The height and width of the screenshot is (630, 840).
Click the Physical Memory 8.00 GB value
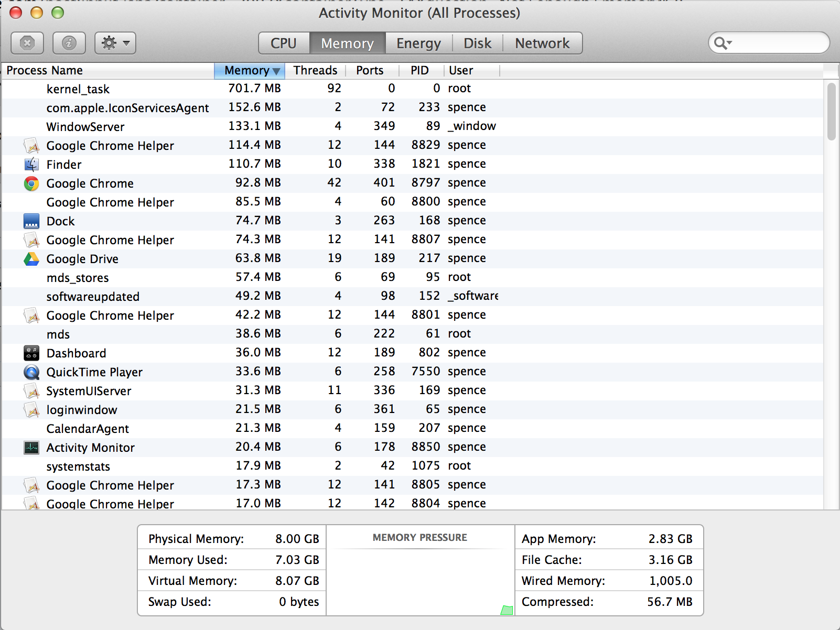[x=297, y=539]
